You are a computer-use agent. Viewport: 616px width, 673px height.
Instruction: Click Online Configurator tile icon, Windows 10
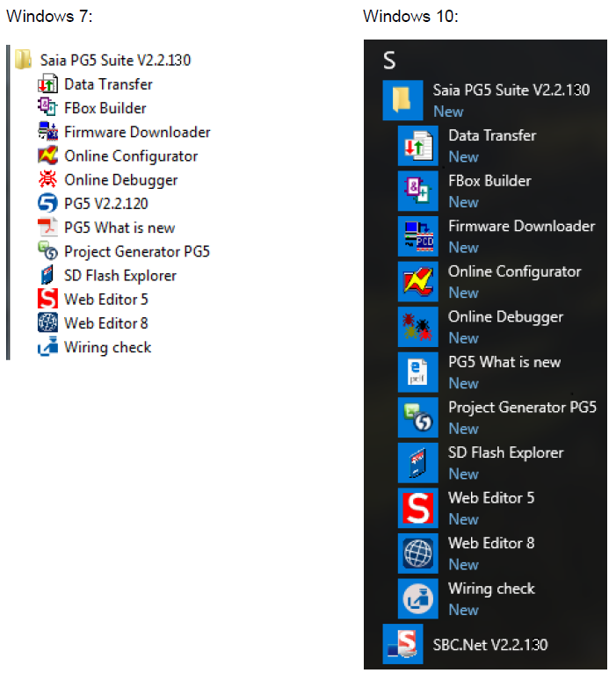[x=417, y=281]
